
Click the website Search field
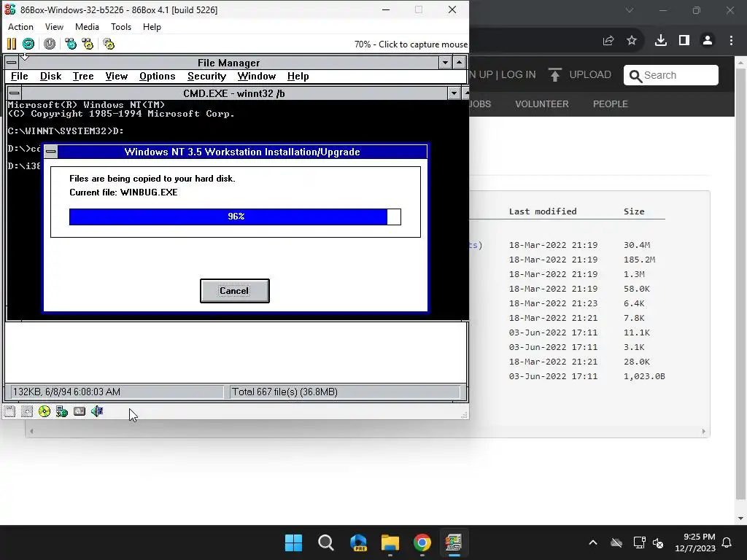pyautogui.click(x=671, y=75)
